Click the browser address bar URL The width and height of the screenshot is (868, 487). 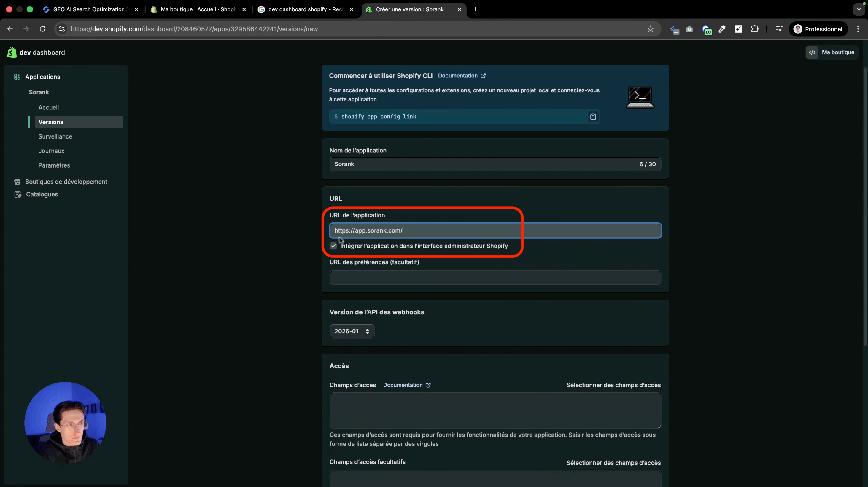(x=194, y=29)
